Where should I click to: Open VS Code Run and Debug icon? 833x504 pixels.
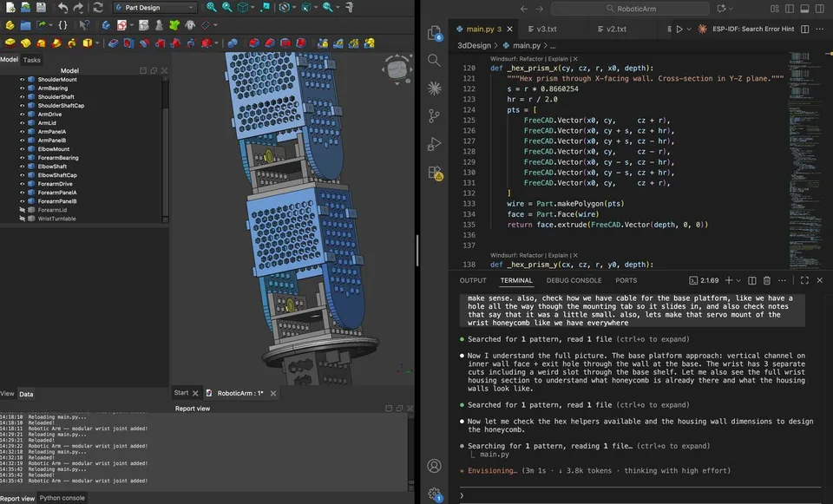pos(434,144)
